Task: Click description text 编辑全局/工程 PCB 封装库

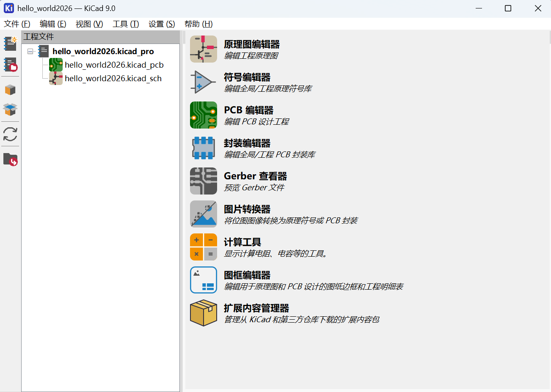Action: click(270, 155)
